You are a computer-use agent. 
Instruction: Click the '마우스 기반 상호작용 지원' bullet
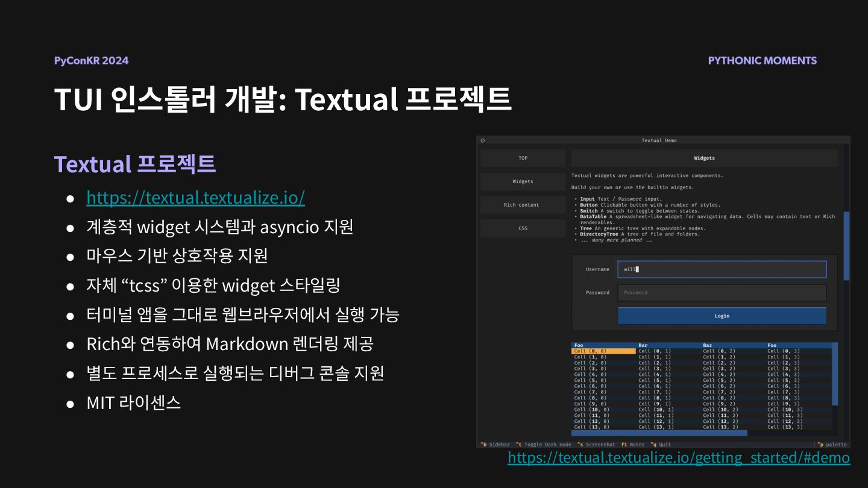click(177, 255)
